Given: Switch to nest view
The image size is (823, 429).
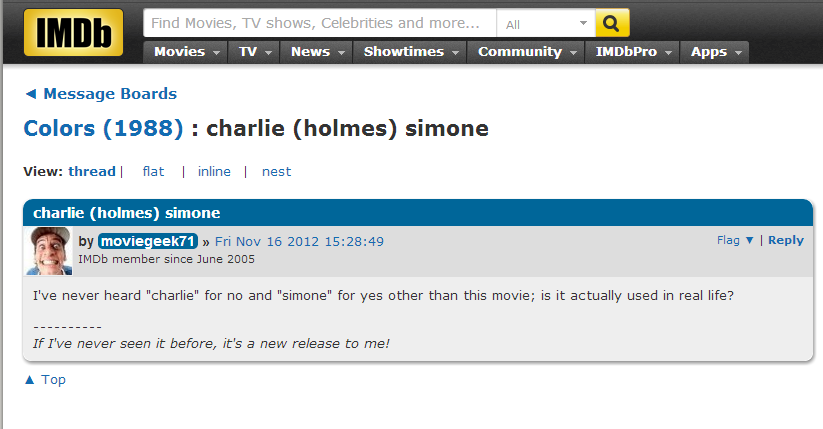Looking at the screenshot, I should coord(276,171).
